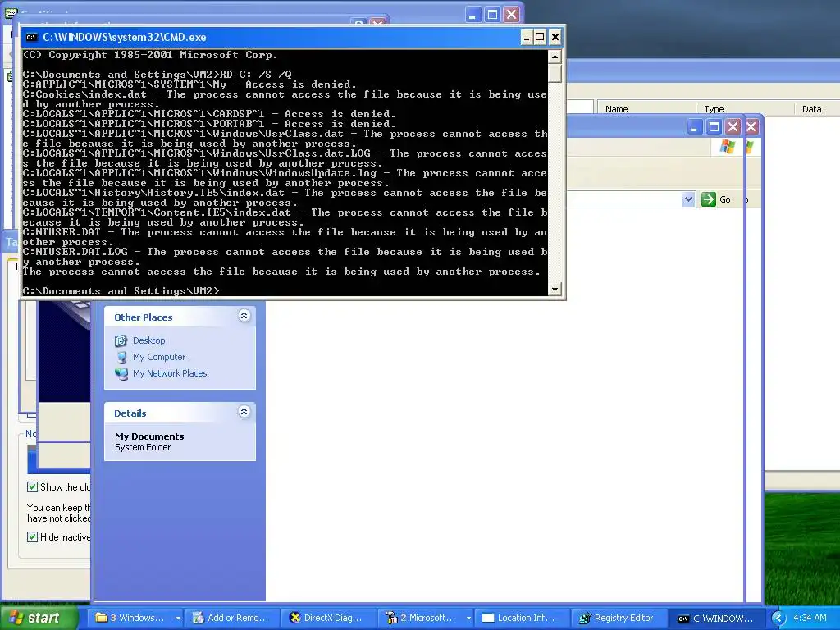Image resolution: width=840 pixels, height=630 pixels.
Task: Click the Windows flag logo in Explorer toolbar
Action: 728,146
